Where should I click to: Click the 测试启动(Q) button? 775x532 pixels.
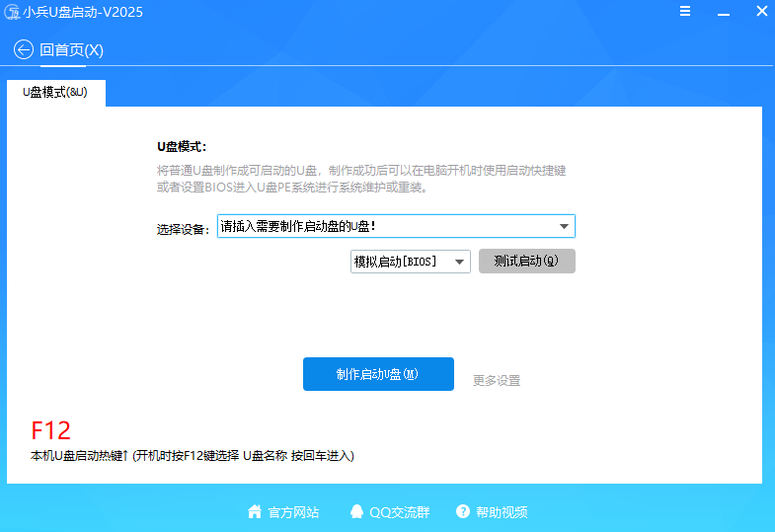pyautogui.click(x=527, y=261)
